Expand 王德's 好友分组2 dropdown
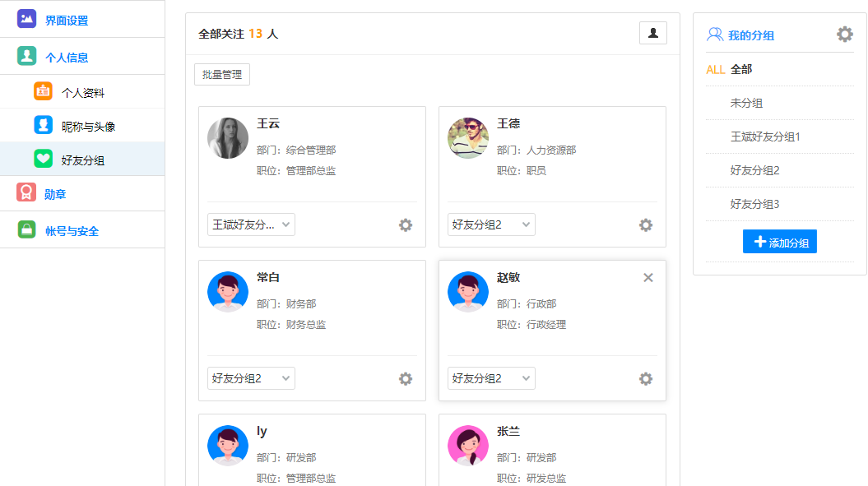Screen dimensions: 868x486 pyautogui.click(x=491, y=224)
